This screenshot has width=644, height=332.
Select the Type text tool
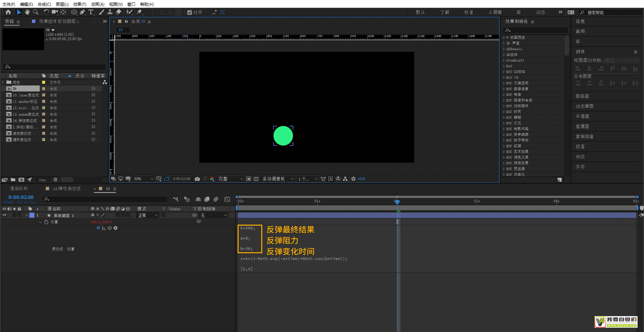[91, 12]
